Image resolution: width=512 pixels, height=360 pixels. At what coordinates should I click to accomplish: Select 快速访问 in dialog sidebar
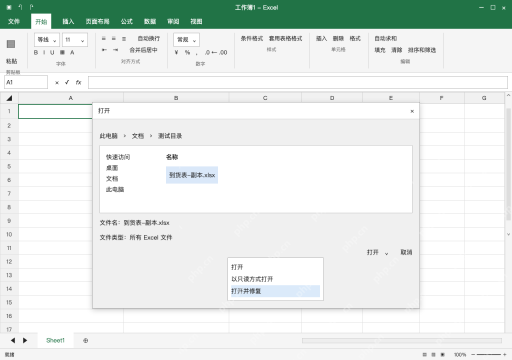[118, 157]
